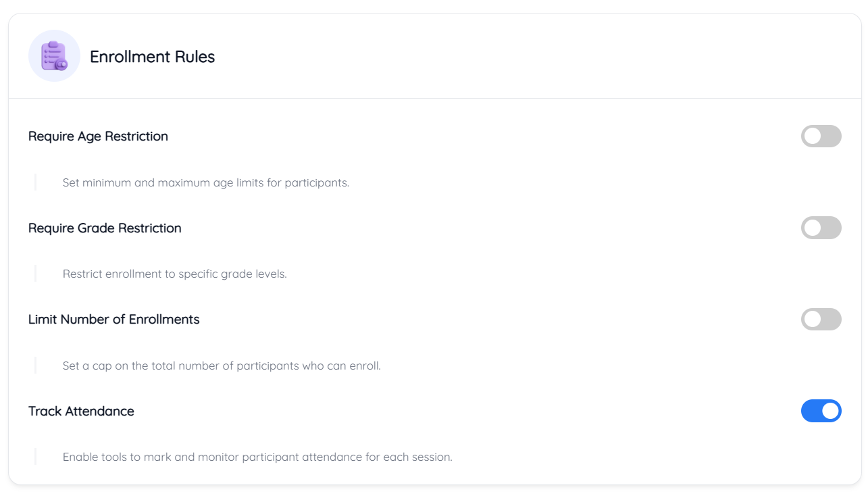Select the Limit Number of Enrollments label
This screenshot has width=868, height=500.
coord(114,320)
